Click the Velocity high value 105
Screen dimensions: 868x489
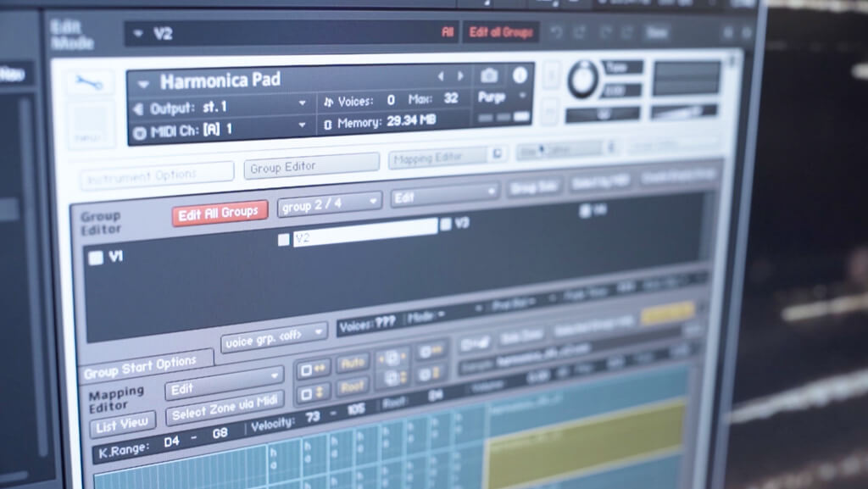click(x=355, y=410)
